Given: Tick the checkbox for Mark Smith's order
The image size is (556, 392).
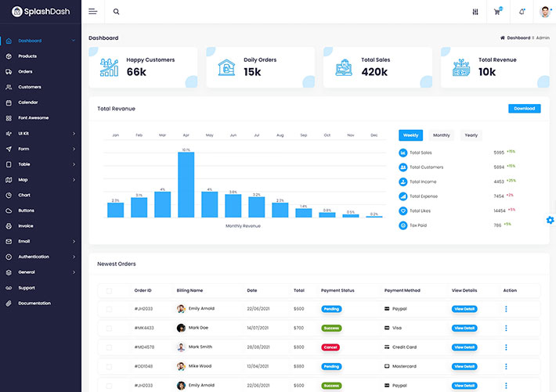Looking at the screenshot, I should tap(109, 347).
